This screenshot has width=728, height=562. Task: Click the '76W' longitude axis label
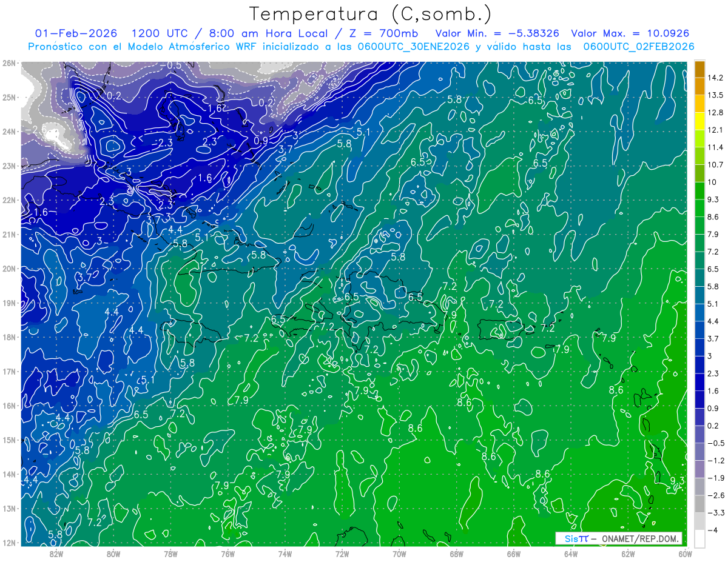click(227, 553)
